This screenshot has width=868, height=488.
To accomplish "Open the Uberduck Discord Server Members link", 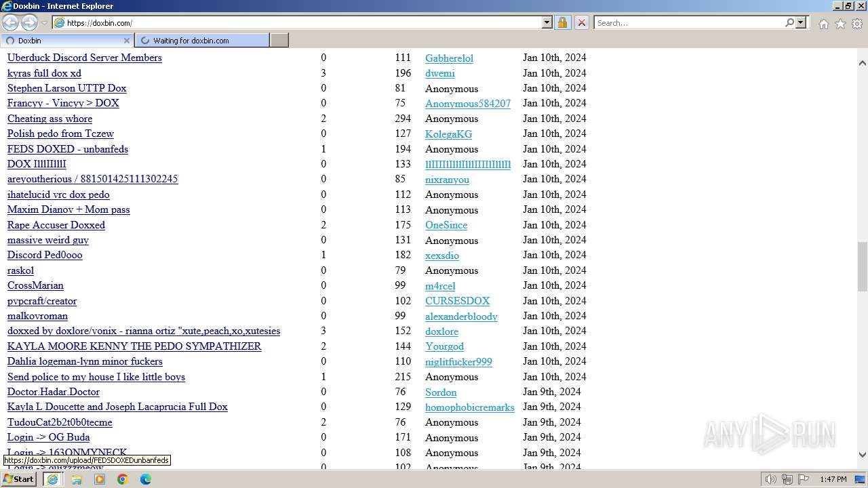I will click(x=85, y=58).
